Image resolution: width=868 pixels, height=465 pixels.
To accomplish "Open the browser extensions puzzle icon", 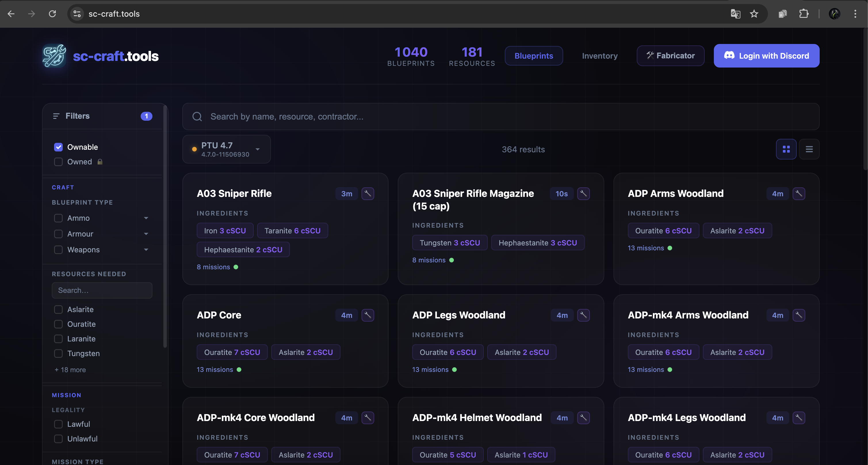I will click(x=804, y=14).
